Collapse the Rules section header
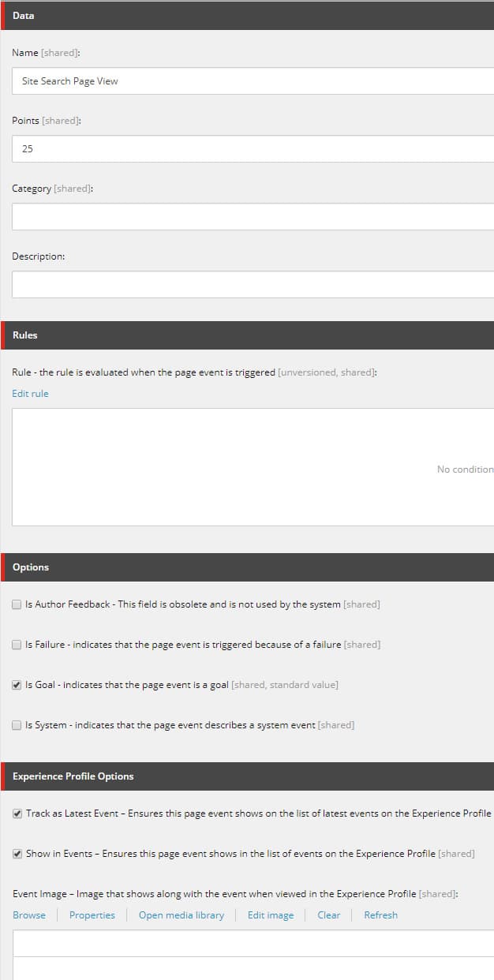This screenshot has width=494, height=980. (247, 335)
